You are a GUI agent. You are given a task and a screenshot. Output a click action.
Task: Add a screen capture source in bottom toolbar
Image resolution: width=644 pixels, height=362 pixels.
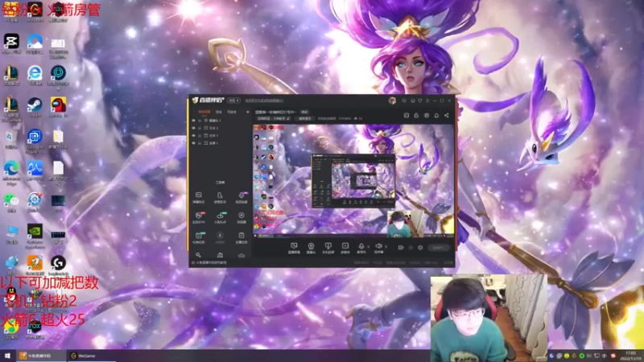coord(294,247)
